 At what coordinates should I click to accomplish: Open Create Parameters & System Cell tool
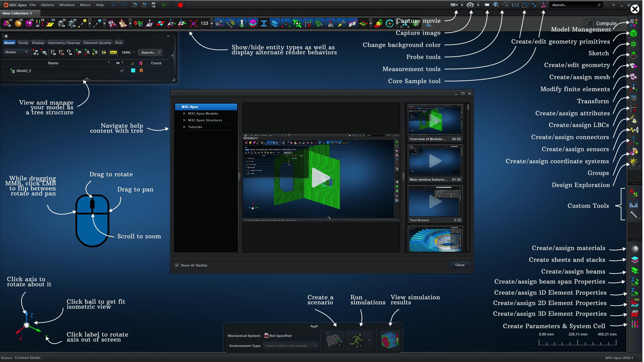(x=635, y=324)
